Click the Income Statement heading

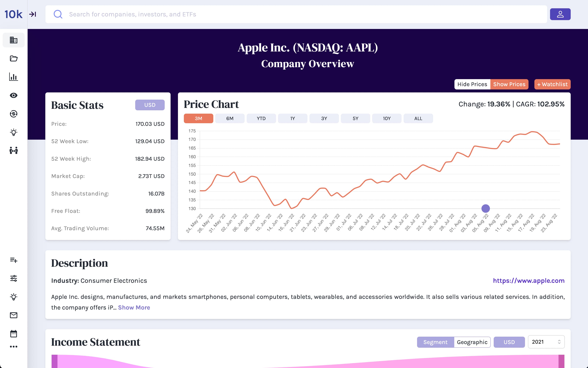(x=95, y=342)
